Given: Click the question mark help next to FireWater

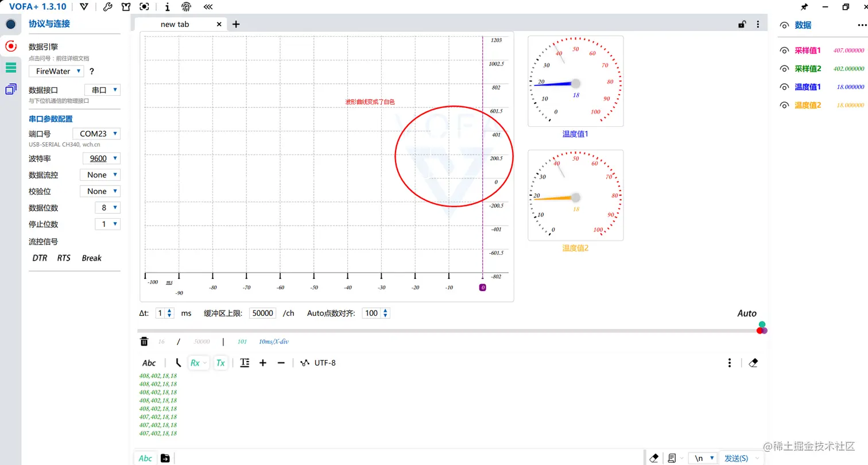Looking at the screenshot, I should click(x=91, y=72).
